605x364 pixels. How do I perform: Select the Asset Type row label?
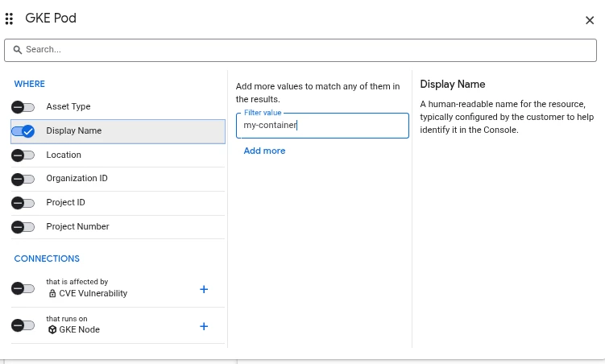pyautogui.click(x=68, y=106)
